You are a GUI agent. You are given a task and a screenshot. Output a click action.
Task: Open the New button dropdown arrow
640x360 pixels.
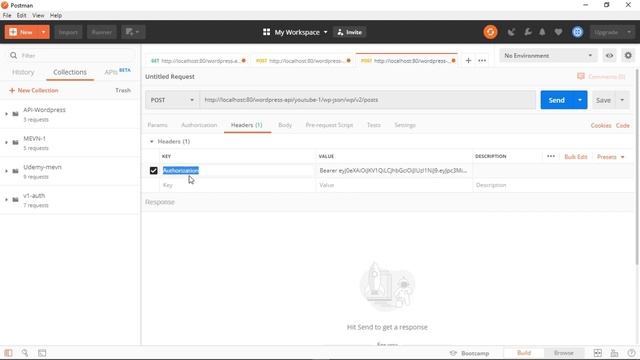(43, 32)
